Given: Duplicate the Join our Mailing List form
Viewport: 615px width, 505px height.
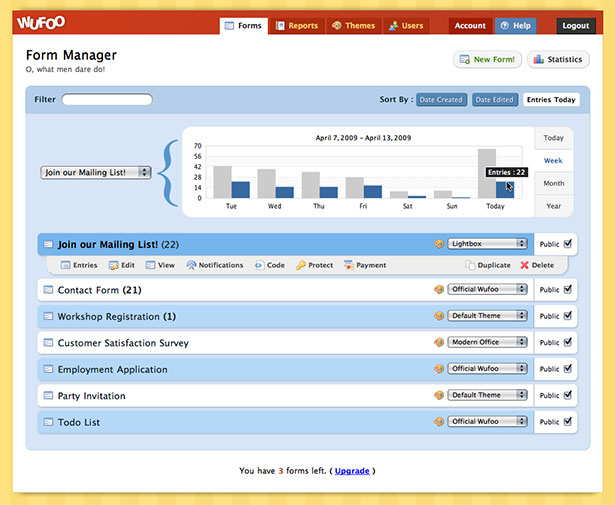Looking at the screenshot, I should pyautogui.click(x=488, y=265).
